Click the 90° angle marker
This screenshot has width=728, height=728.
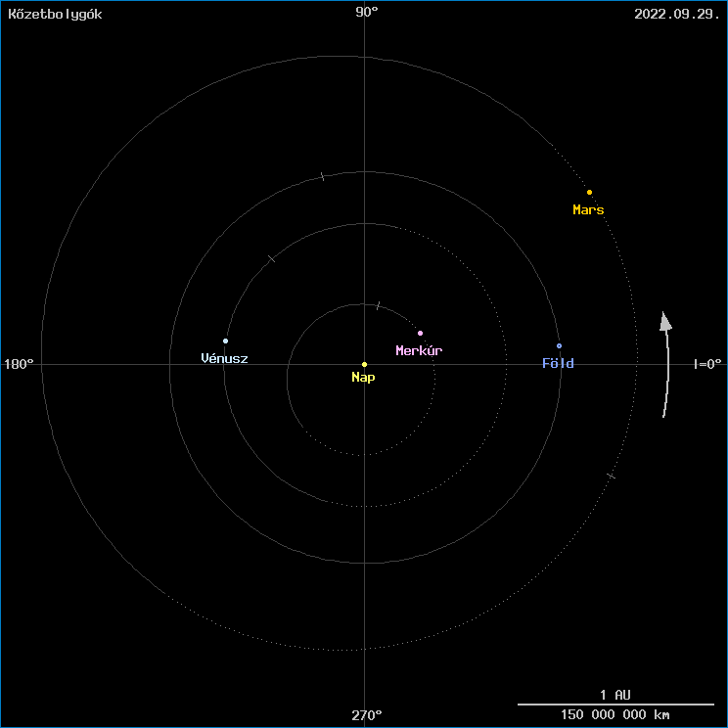366,12
